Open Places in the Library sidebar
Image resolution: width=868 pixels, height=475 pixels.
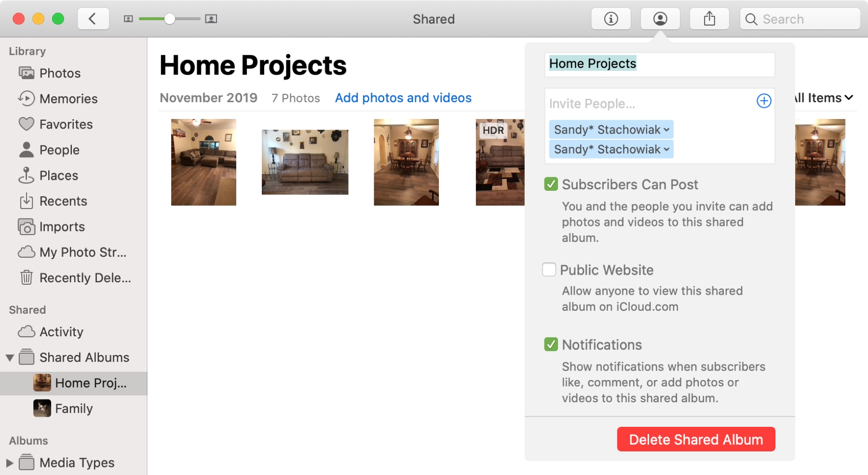pyautogui.click(x=58, y=175)
